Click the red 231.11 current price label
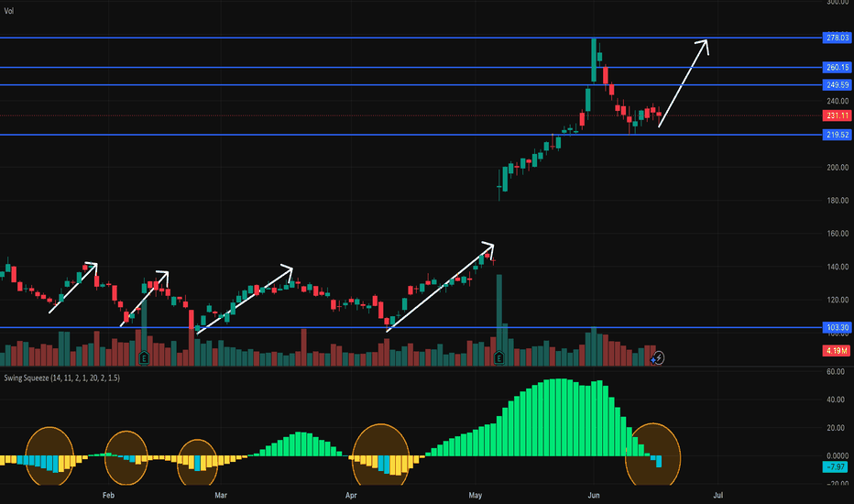 click(x=838, y=115)
